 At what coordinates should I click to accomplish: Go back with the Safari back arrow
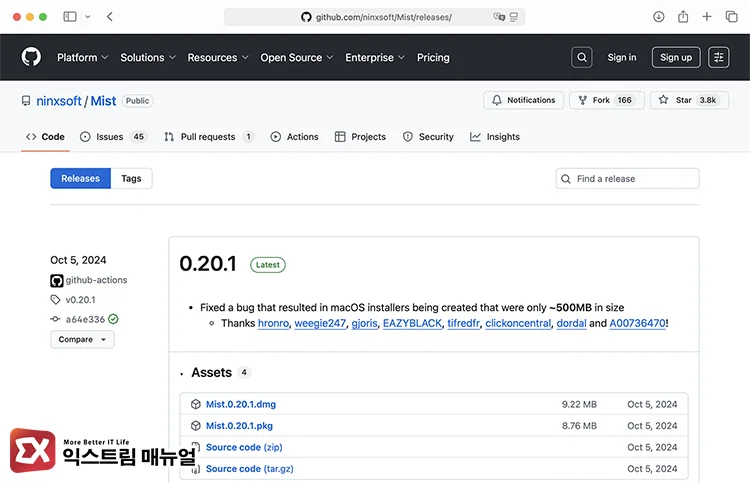point(110,17)
